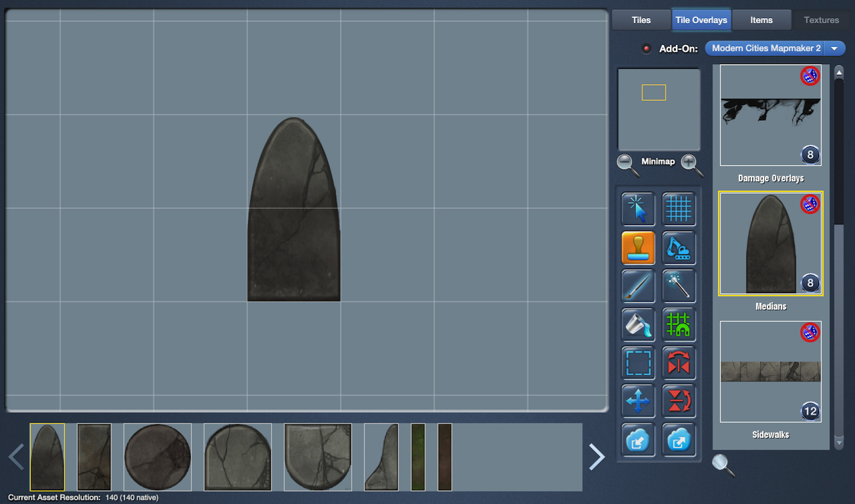Select the pointer selection tool
855x504 pixels.
coord(638,209)
